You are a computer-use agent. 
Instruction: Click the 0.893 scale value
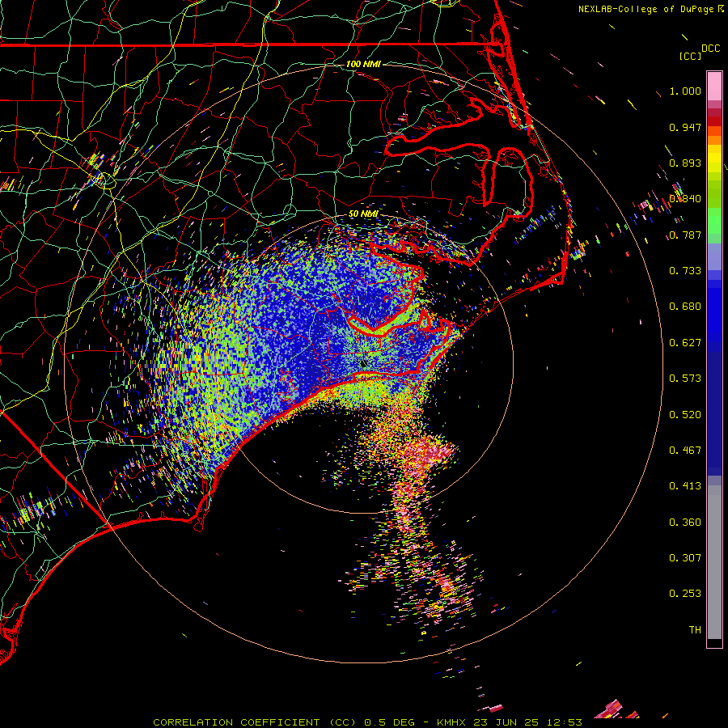(x=685, y=163)
